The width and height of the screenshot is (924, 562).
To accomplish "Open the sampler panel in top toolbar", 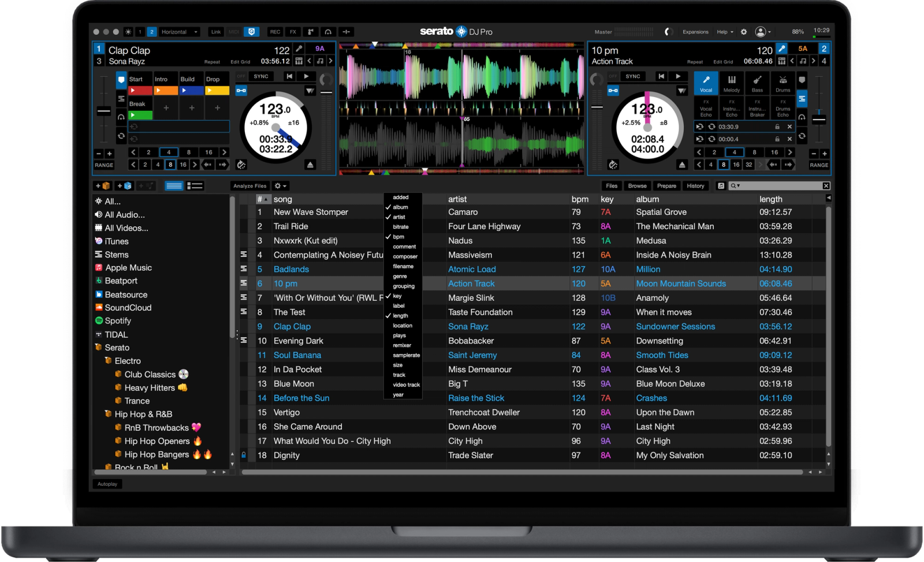I will pos(311,32).
